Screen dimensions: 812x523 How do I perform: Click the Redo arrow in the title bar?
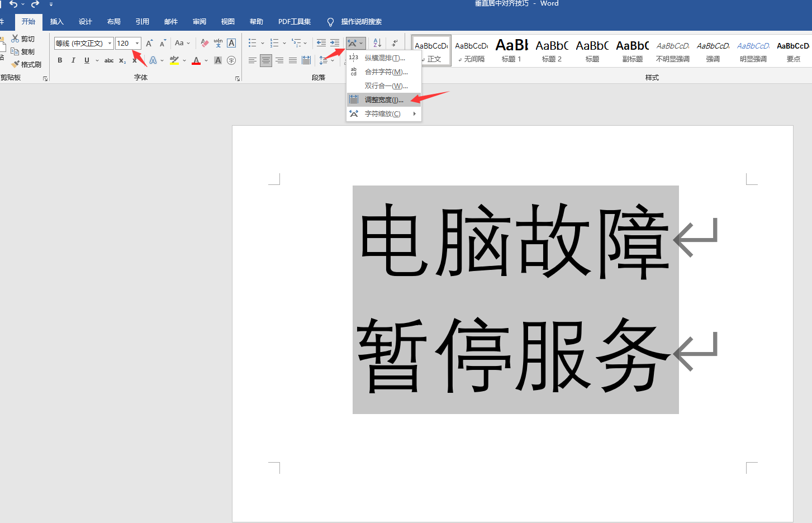click(35, 4)
